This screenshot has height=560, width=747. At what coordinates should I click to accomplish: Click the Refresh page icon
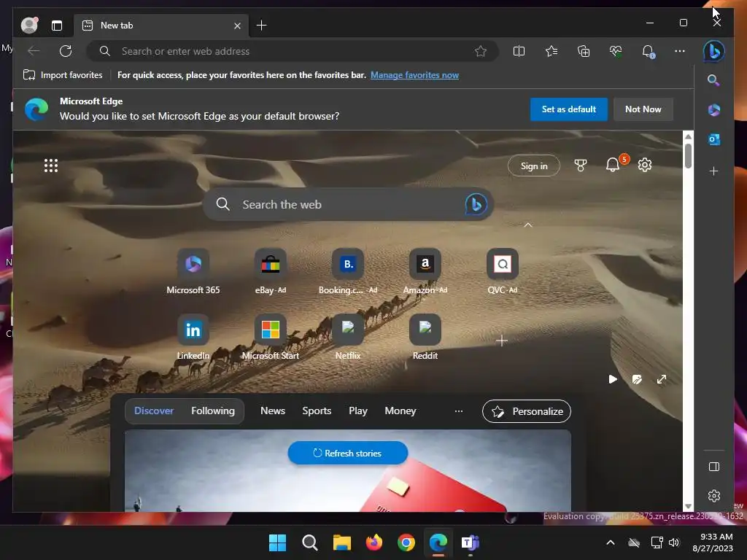[66, 51]
